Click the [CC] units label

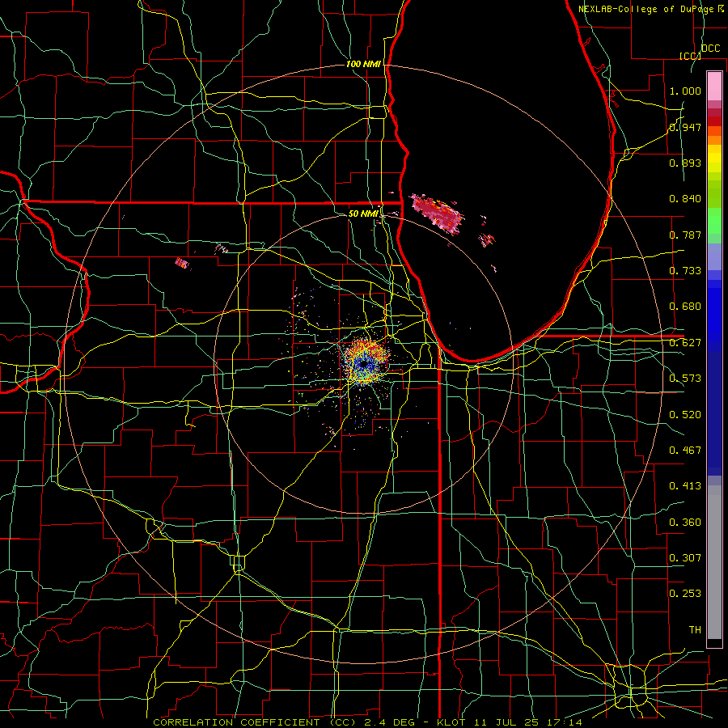pyautogui.click(x=690, y=56)
